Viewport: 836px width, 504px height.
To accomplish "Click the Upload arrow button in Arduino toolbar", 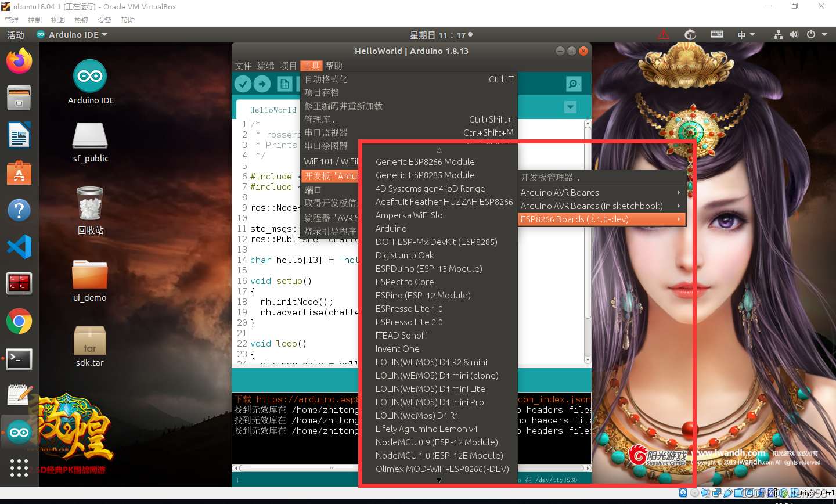I will tap(262, 84).
